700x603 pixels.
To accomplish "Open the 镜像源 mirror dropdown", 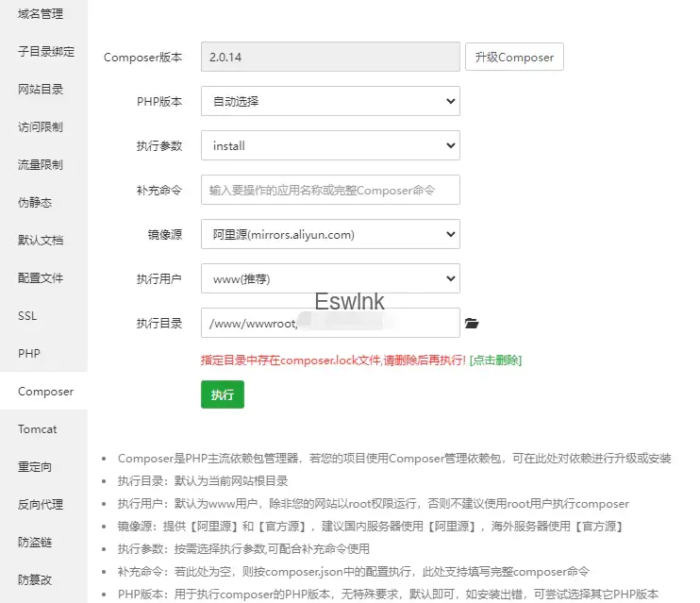I will pos(329,235).
